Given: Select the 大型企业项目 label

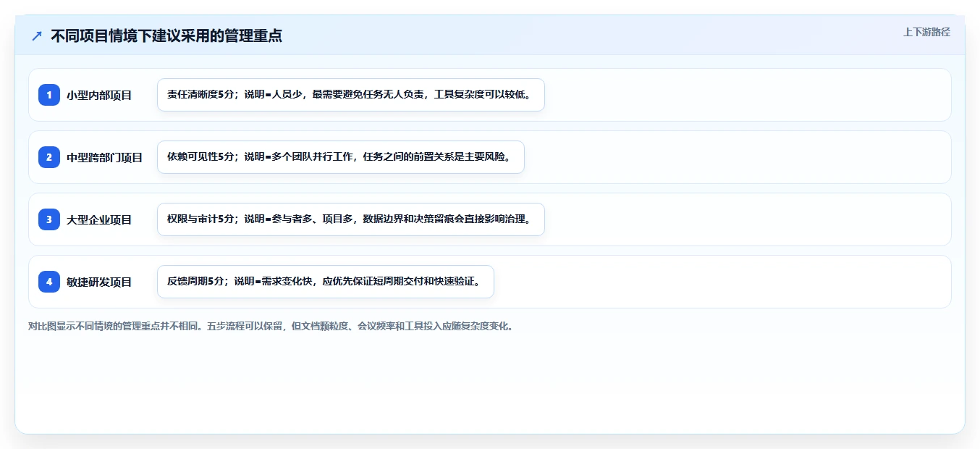Looking at the screenshot, I should [x=99, y=219].
